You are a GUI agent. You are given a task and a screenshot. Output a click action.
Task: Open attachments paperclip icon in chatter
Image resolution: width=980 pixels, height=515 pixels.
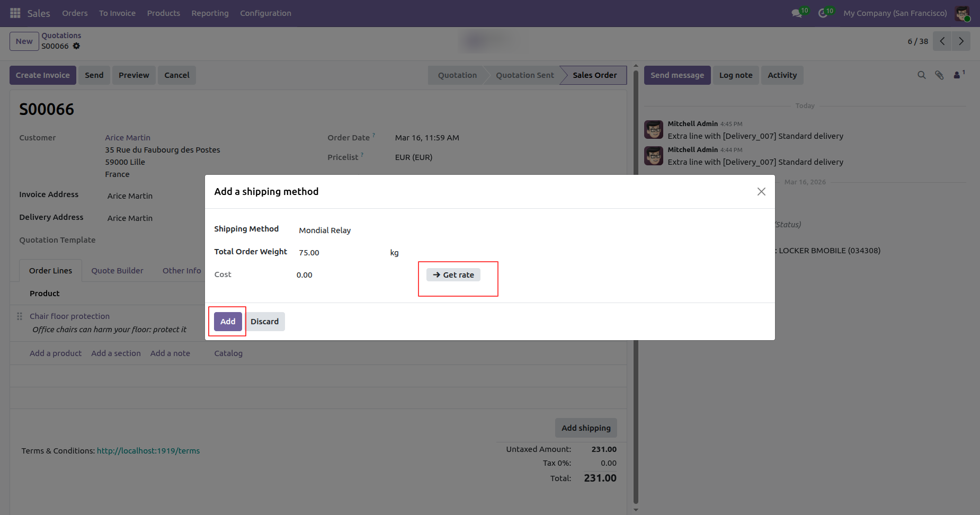tap(939, 75)
